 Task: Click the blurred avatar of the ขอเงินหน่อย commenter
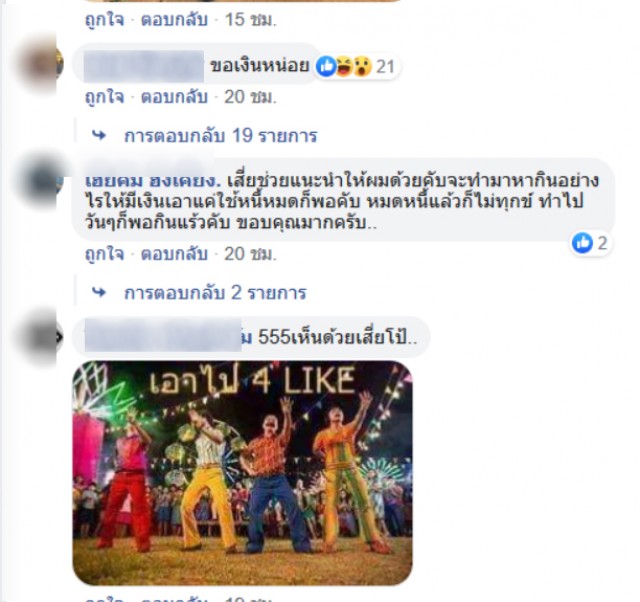point(42,64)
